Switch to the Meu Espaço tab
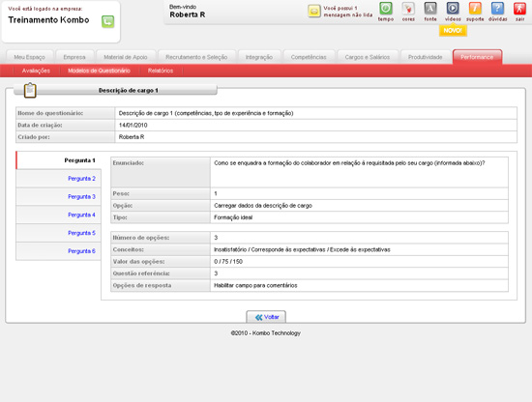The width and height of the screenshot is (532, 402). coord(30,57)
